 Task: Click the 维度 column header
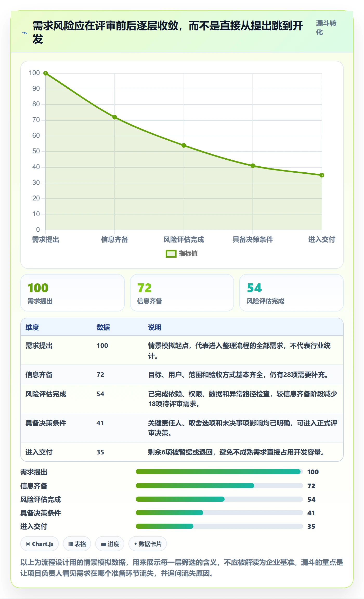coord(32,327)
